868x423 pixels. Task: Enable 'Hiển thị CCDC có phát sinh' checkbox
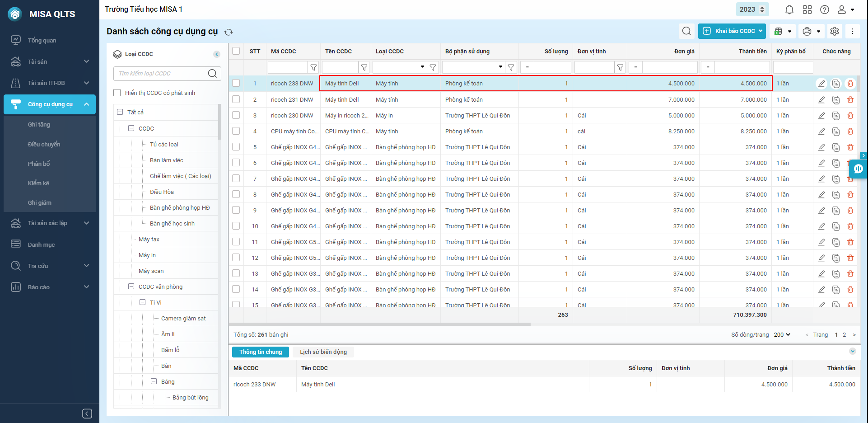[x=117, y=93]
